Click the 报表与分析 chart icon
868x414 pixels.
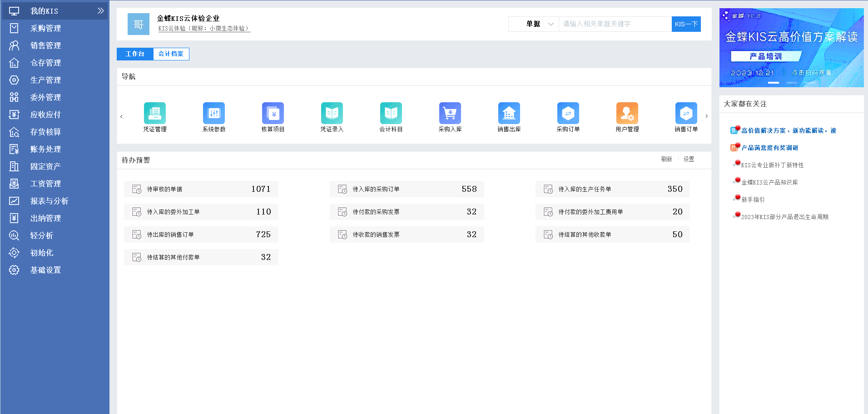click(14, 201)
